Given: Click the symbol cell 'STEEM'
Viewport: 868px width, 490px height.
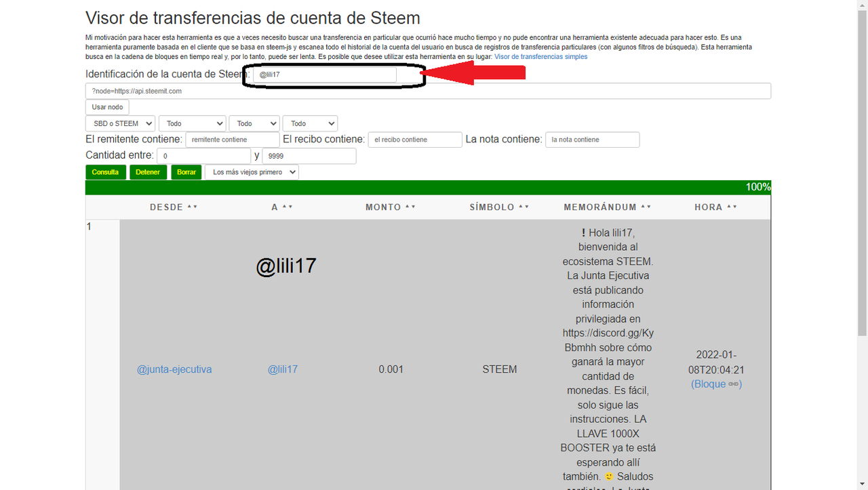Looking at the screenshot, I should [x=500, y=369].
